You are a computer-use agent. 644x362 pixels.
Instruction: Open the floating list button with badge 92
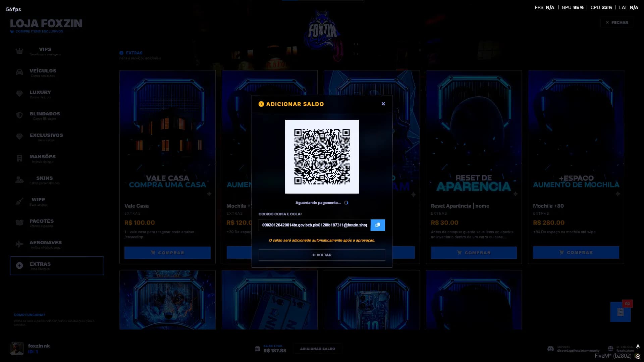point(621,312)
